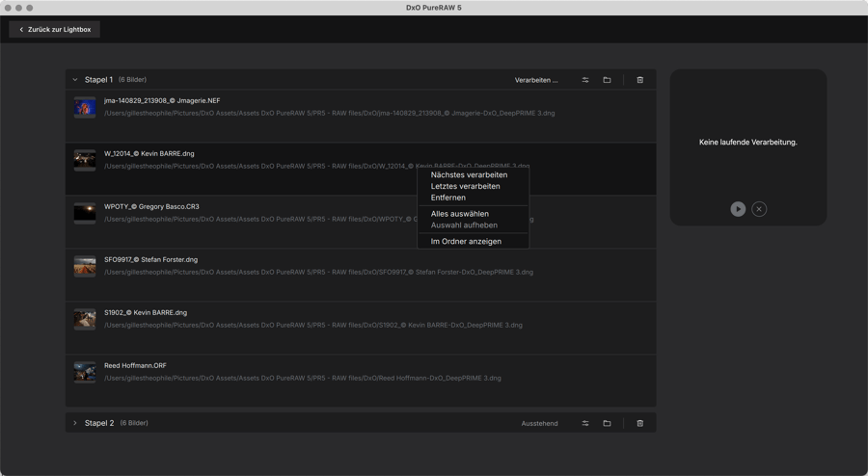Screen dimensions: 868x476
Task: Click output path of SFO9917 Stefan Forster file
Action: [318, 272]
